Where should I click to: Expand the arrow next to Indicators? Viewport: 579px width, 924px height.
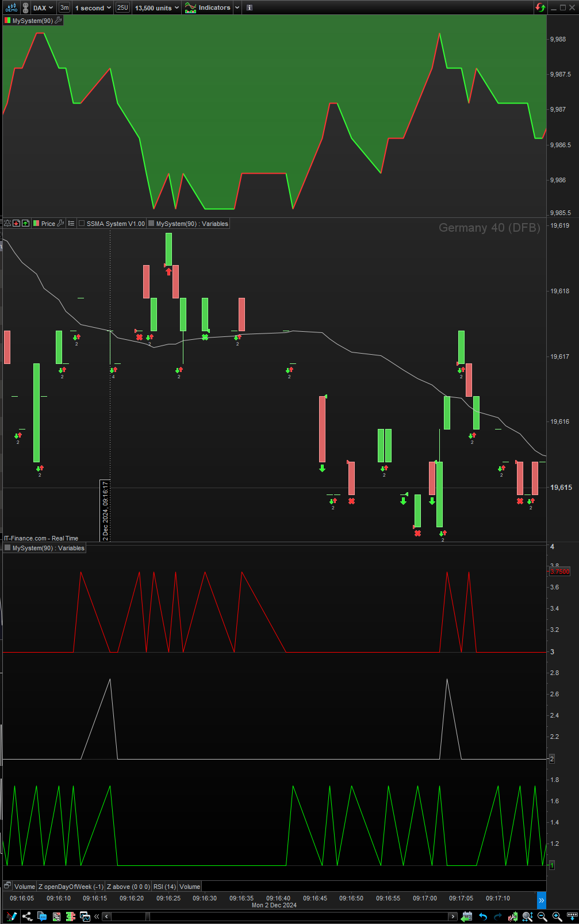click(x=237, y=7)
